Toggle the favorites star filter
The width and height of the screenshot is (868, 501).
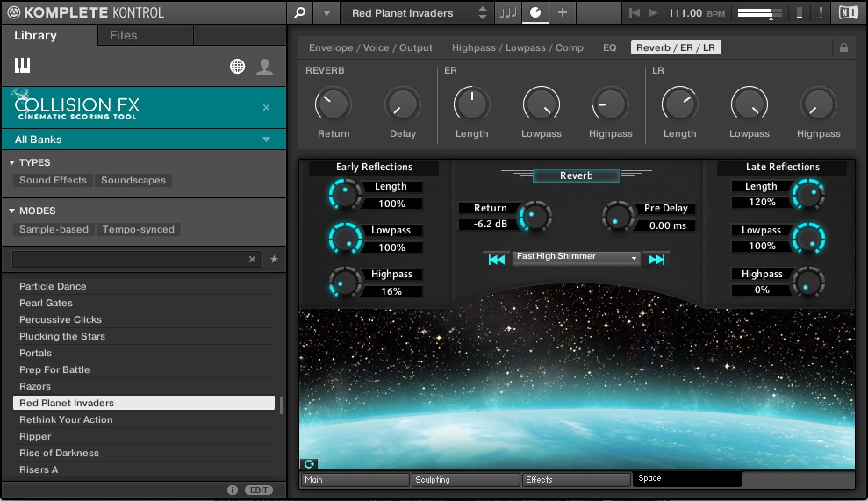point(274,259)
